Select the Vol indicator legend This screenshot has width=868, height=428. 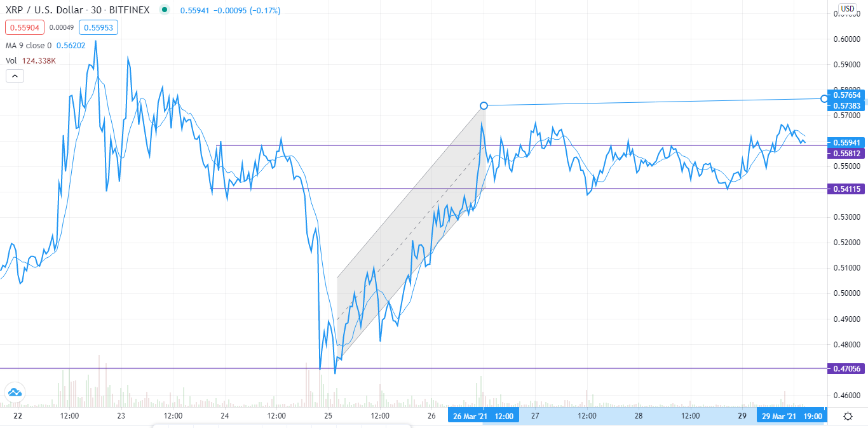[32, 60]
